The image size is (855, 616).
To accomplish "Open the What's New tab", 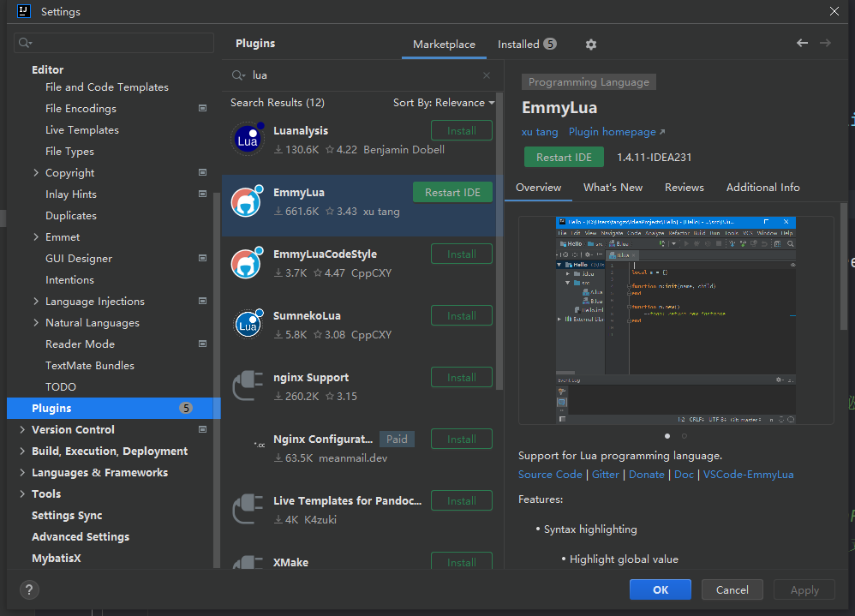I will pos(613,188).
